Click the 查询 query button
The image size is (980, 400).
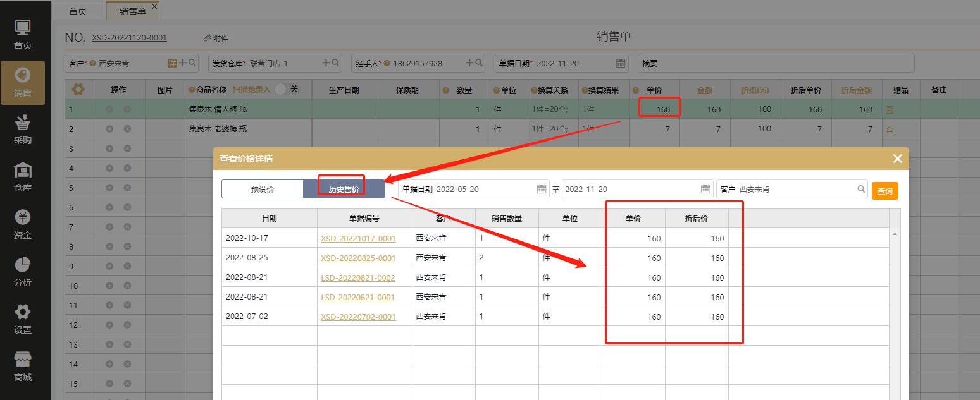tap(884, 190)
